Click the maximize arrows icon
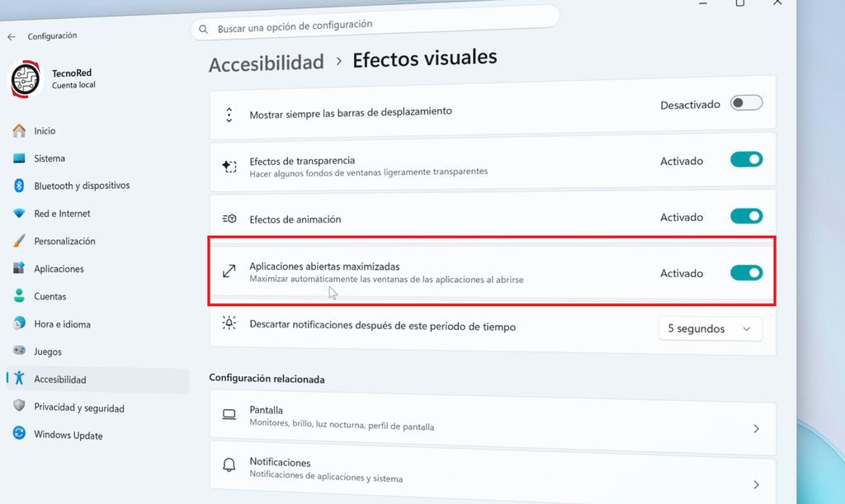Viewport: 845px width, 504px height. click(229, 271)
